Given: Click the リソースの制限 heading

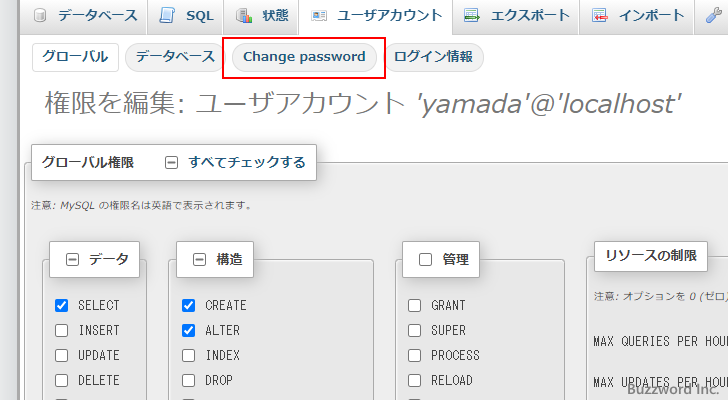Looking at the screenshot, I should [x=650, y=256].
